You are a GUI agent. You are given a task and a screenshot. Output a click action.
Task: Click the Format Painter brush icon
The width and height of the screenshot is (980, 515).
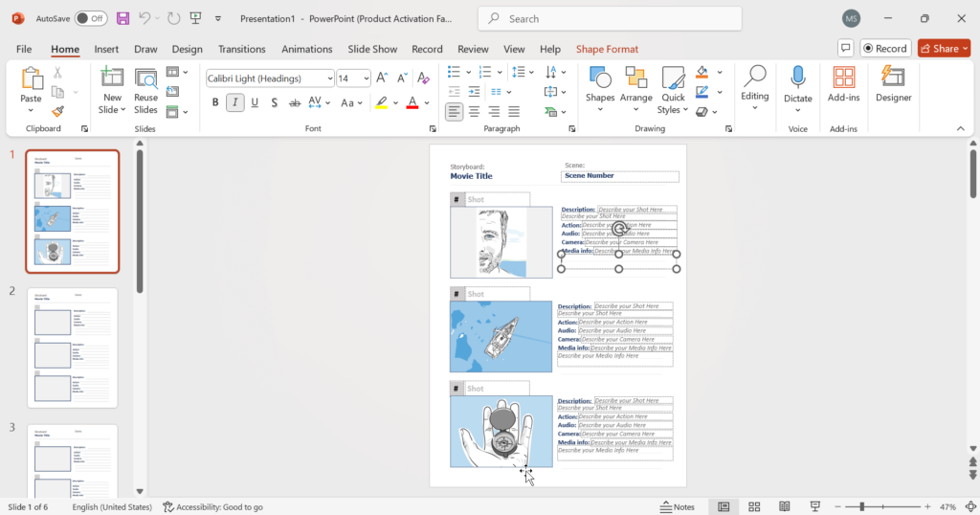57,111
